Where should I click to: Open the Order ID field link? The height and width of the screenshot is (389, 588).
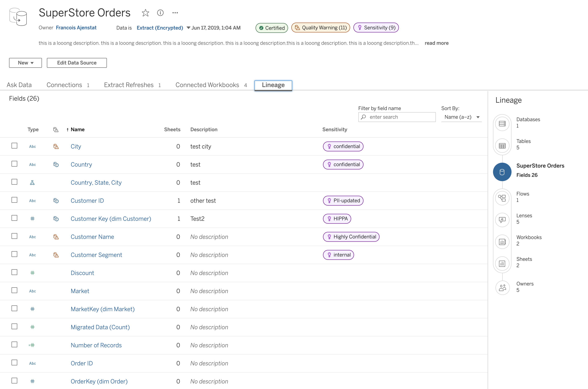coord(82,364)
